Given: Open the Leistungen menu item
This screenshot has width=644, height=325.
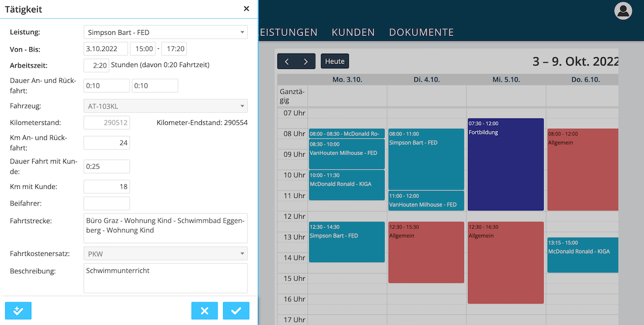Looking at the screenshot, I should pyautogui.click(x=288, y=32).
